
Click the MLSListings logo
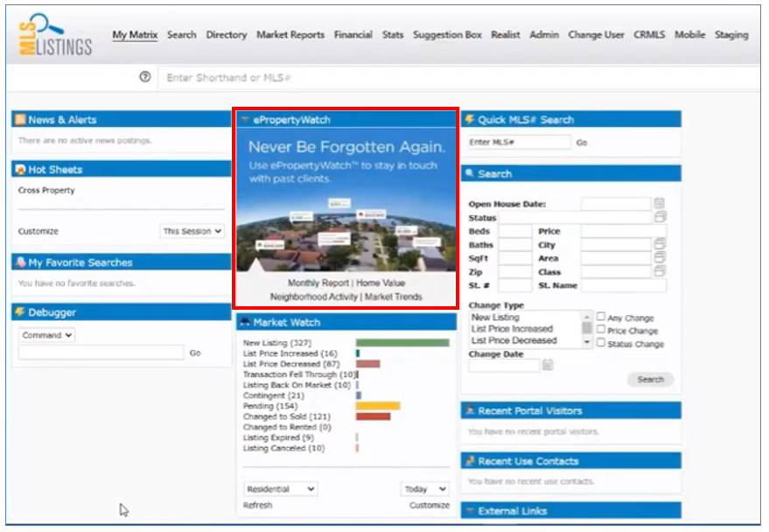tap(55, 34)
